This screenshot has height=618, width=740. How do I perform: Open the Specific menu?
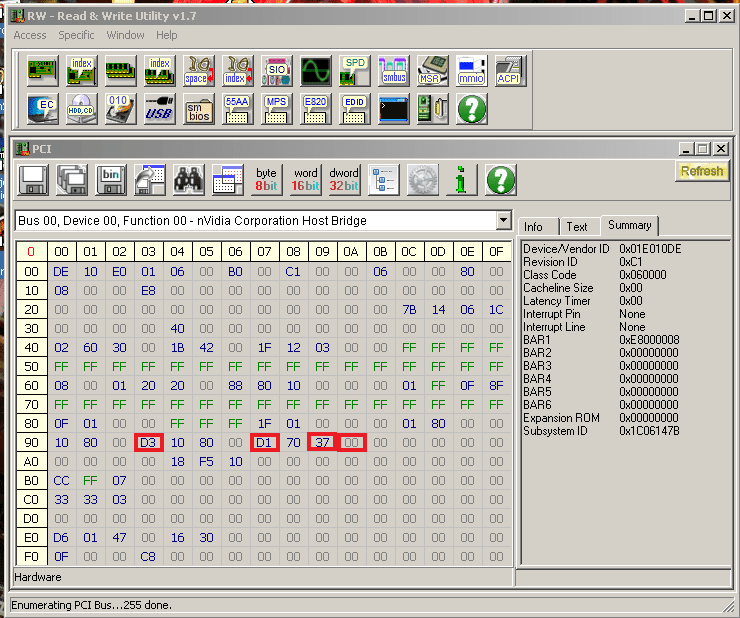76,35
